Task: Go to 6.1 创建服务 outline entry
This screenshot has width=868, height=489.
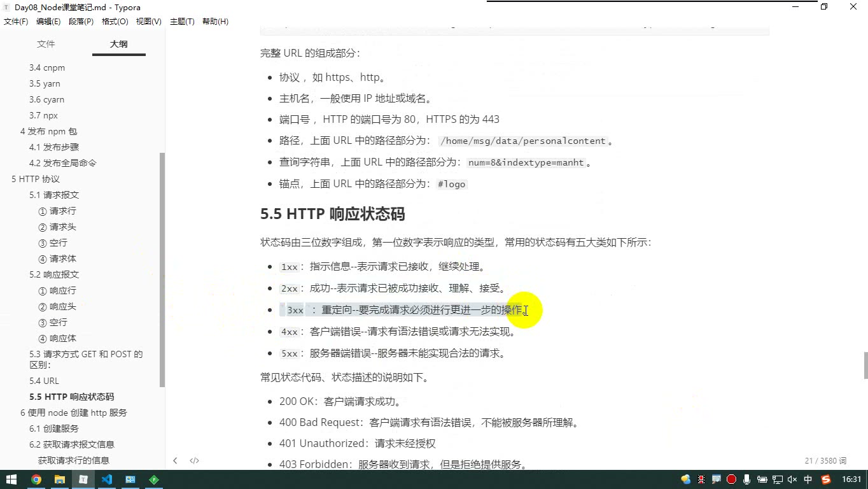Action: coord(54,429)
